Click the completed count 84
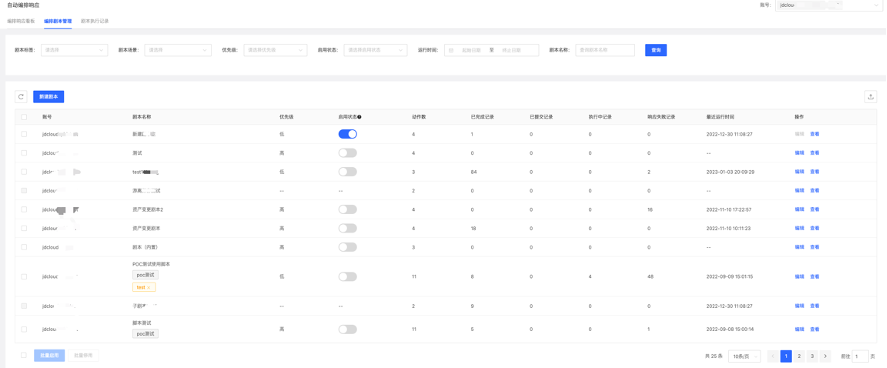Viewport: 887px width, 368px height. coord(473,171)
